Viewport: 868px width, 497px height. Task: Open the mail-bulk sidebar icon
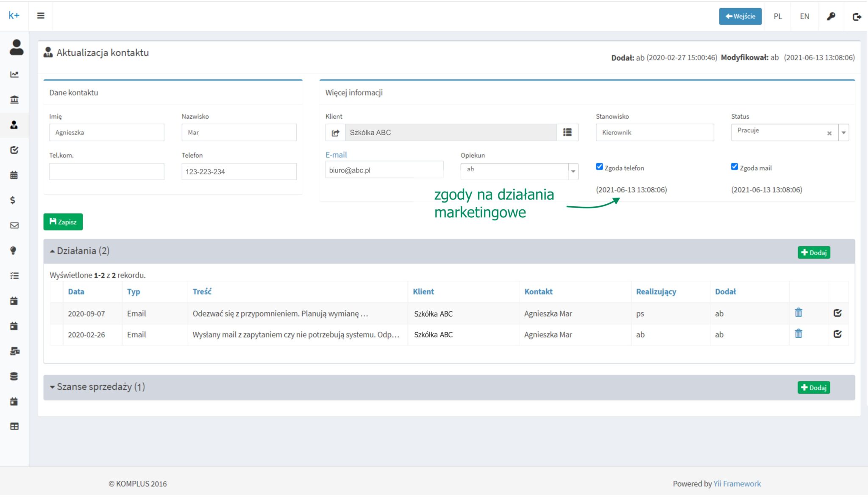[14, 351]
